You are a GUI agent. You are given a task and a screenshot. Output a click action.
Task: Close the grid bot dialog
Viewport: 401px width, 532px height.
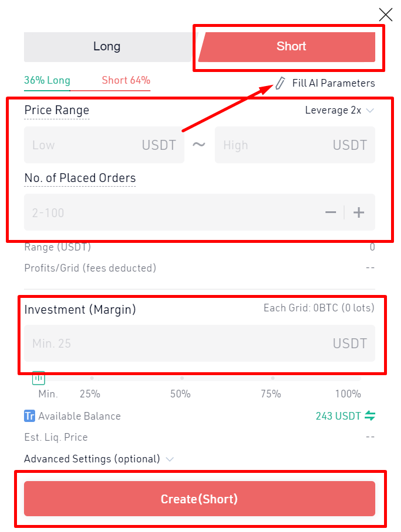click(x=386, y=15)
